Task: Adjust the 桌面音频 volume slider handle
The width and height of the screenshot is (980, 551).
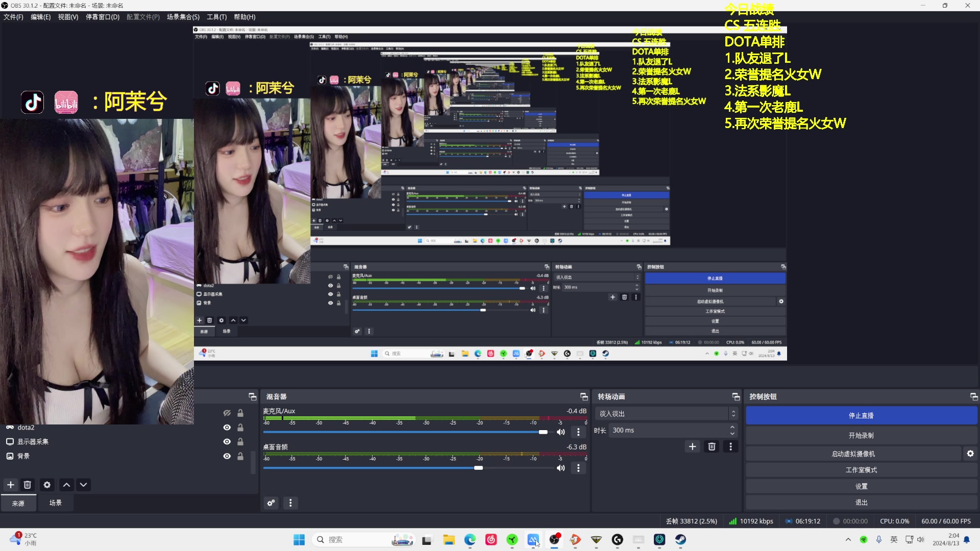Action: point(478,468)
